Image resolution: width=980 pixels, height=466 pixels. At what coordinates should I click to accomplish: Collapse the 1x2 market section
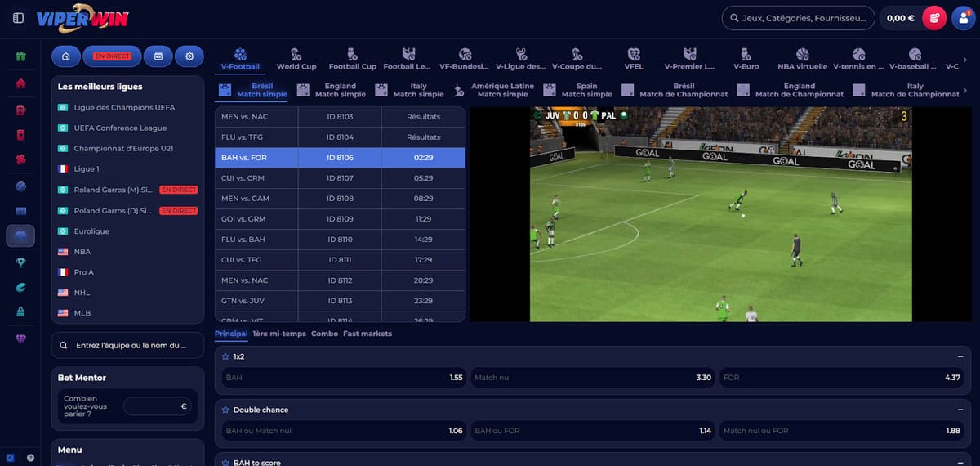(x=960, y=356)
